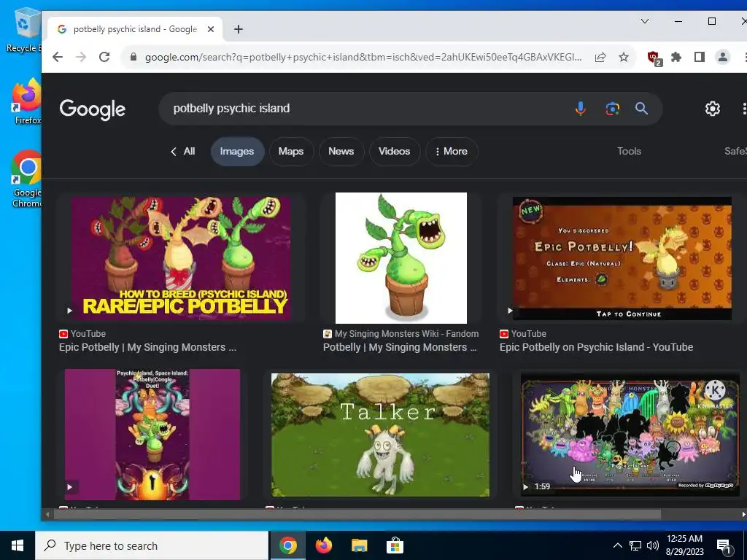Search by image with Google Lens icon

[613, 109]
